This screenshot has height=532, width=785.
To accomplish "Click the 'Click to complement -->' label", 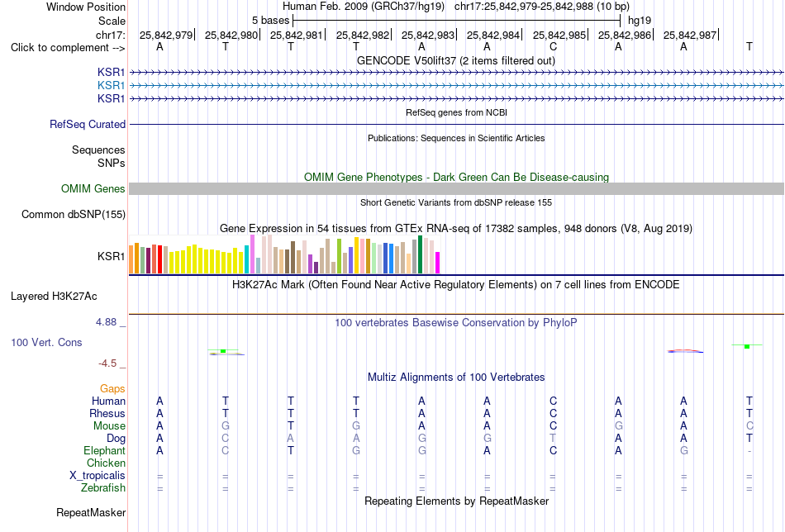I will point(68,48).
